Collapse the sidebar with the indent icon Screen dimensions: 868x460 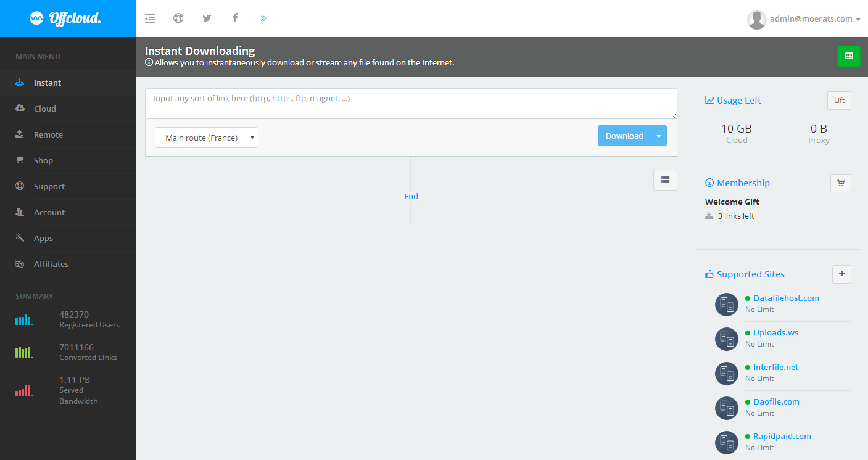(x=150, y=18)
